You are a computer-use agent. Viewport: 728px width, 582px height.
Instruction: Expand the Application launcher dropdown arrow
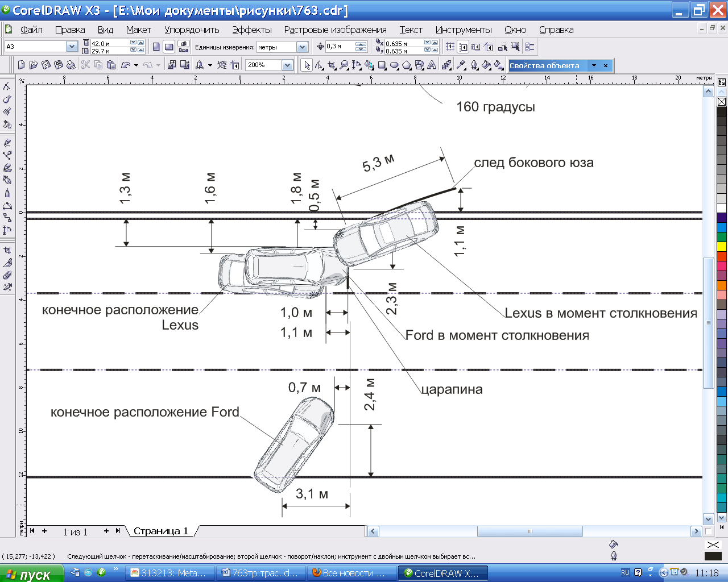pyautogui.click(x=210, y=65)
